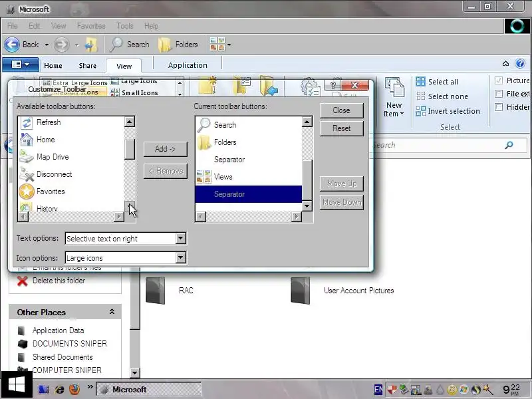
Task: Click the Delete this folder red X
Action: click(23, 281)
